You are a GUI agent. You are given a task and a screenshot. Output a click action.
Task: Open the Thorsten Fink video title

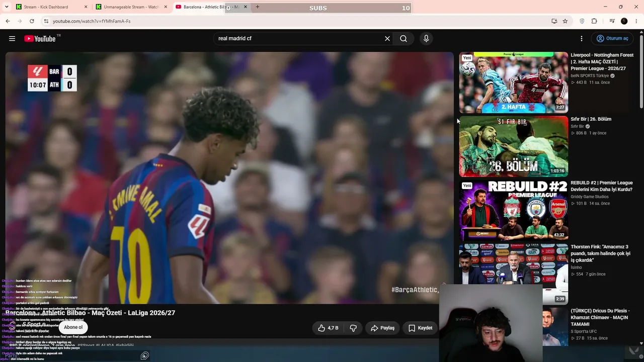pos(600,253)
